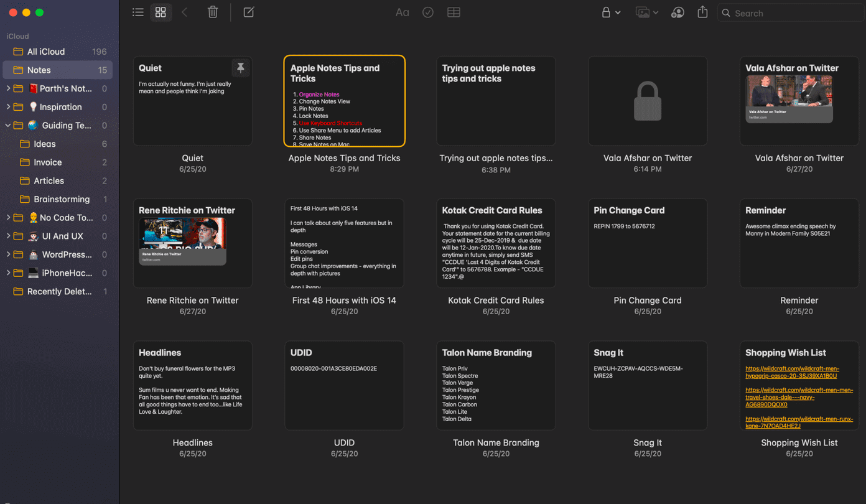Open the Snag It note
Viewport: 866px width, 504px height.
click(x=648, y=386)
